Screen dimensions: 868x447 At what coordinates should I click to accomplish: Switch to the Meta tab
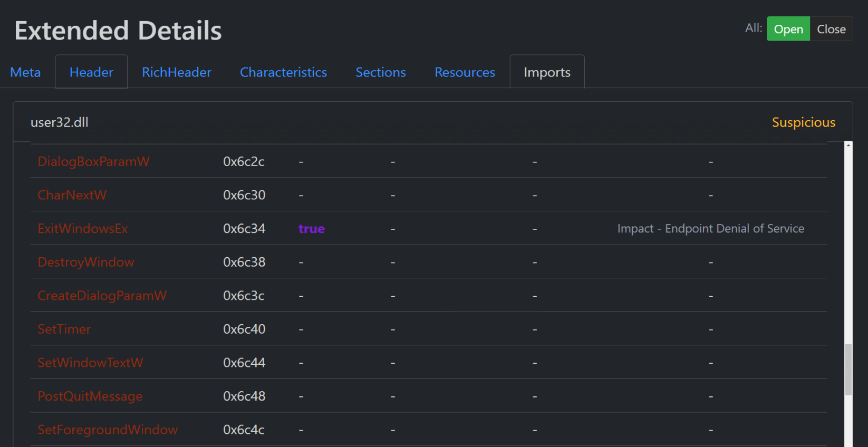[x=25, y=72]
